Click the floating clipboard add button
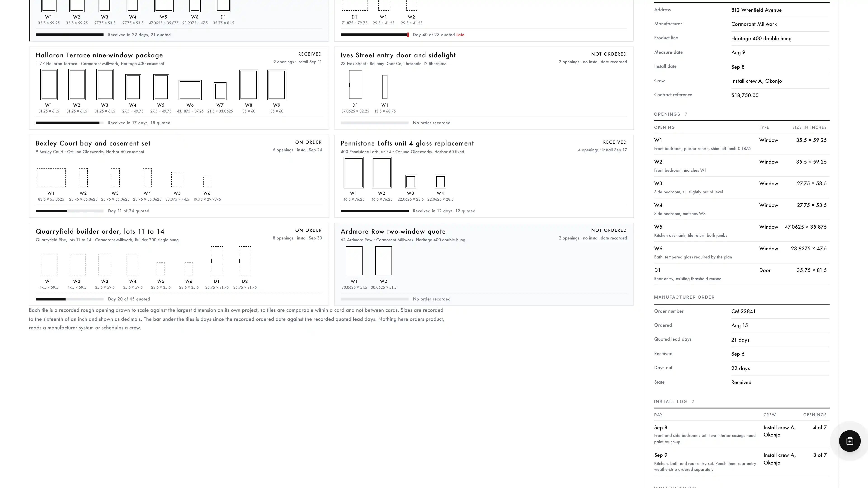Viewport: 868px width, 488px height. click(849, 441)
